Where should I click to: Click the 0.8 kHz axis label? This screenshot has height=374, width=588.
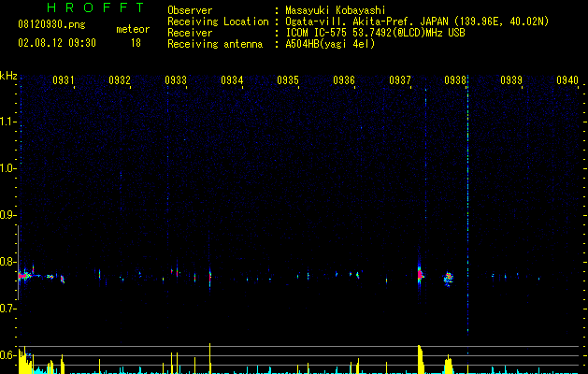click(x=7, y=262)
